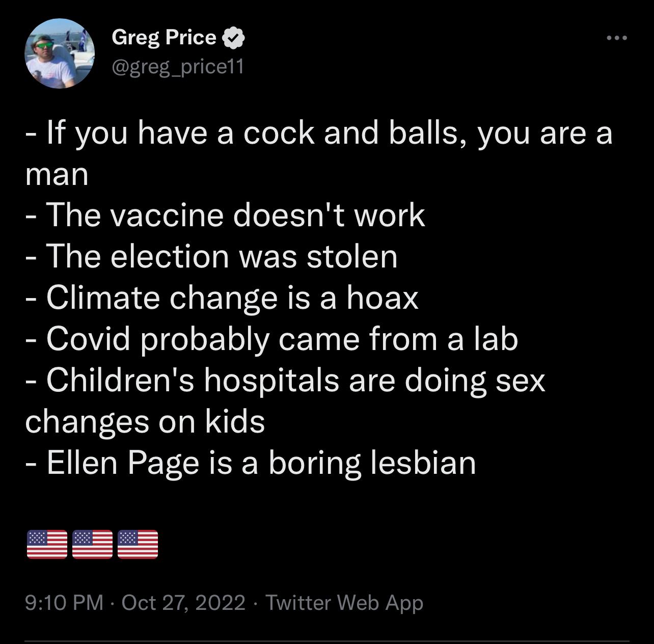This screenshot has width=654, height=644.
Task: Click the 9:10 PM timestamp
Action: click(x=64, y=603)
